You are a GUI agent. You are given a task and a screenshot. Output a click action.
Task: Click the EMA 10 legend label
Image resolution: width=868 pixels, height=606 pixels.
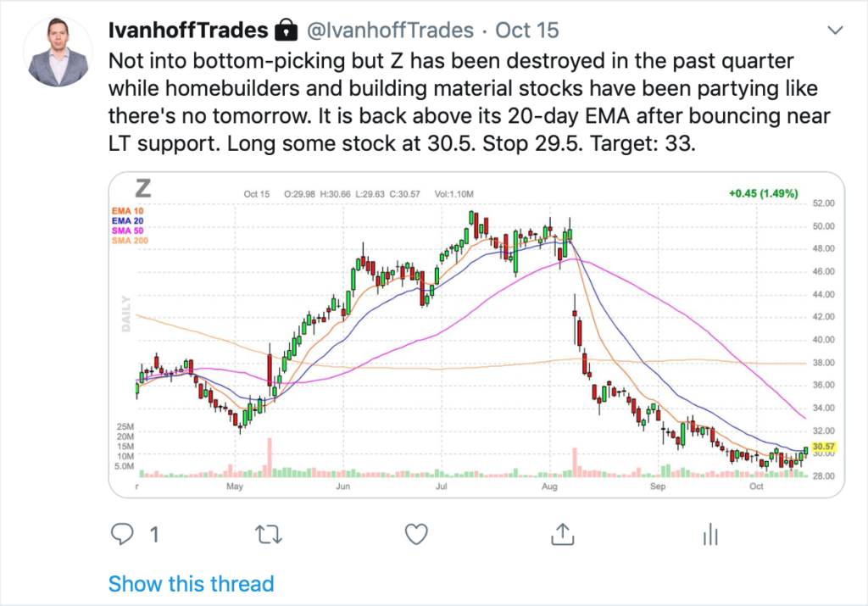click(127, 211)
